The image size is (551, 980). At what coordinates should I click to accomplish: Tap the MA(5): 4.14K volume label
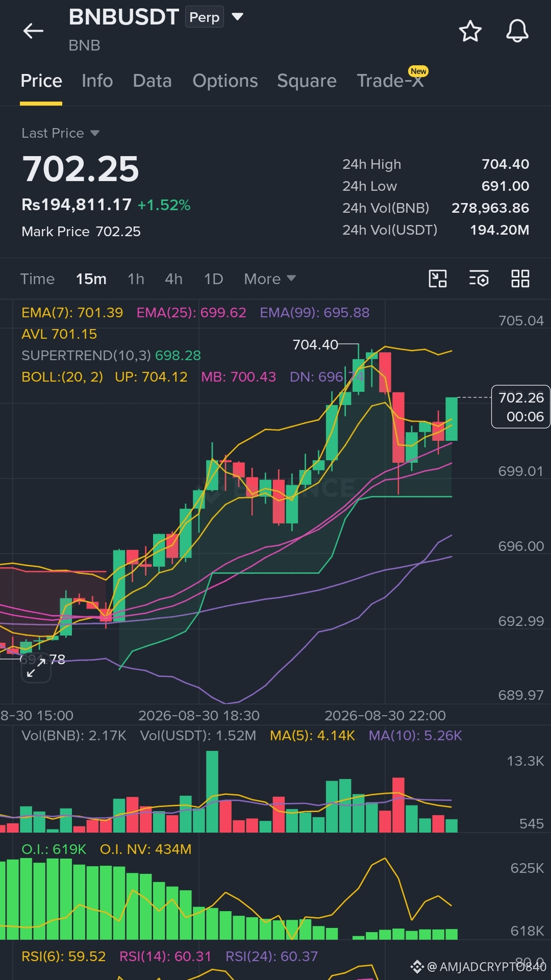click(x=312, y=736)
